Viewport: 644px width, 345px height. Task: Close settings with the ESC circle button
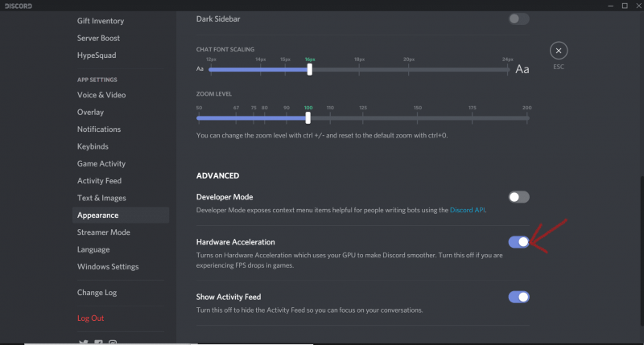558,51
